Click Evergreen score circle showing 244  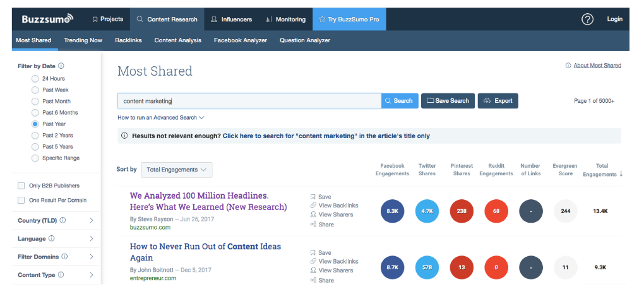point(566,211)
